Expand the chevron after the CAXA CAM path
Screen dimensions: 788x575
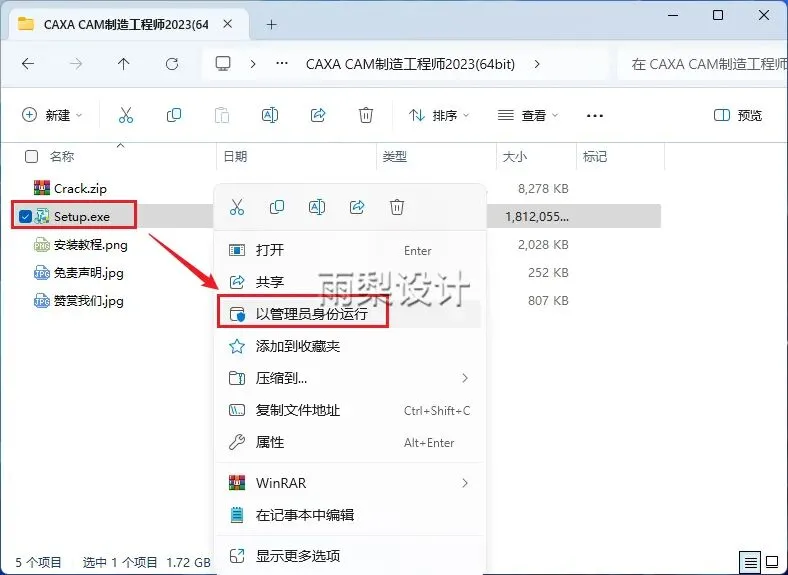[537, 64]
